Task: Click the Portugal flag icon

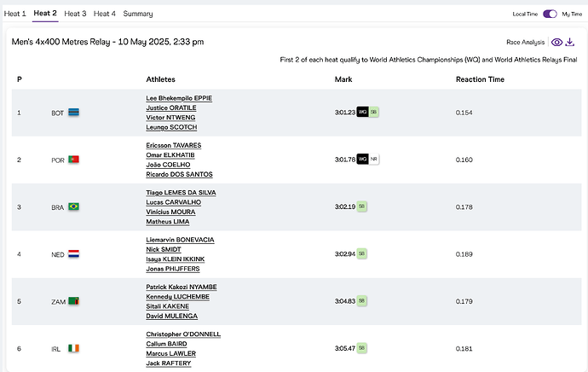Action: pyautogui.click(x=73, y=160)
